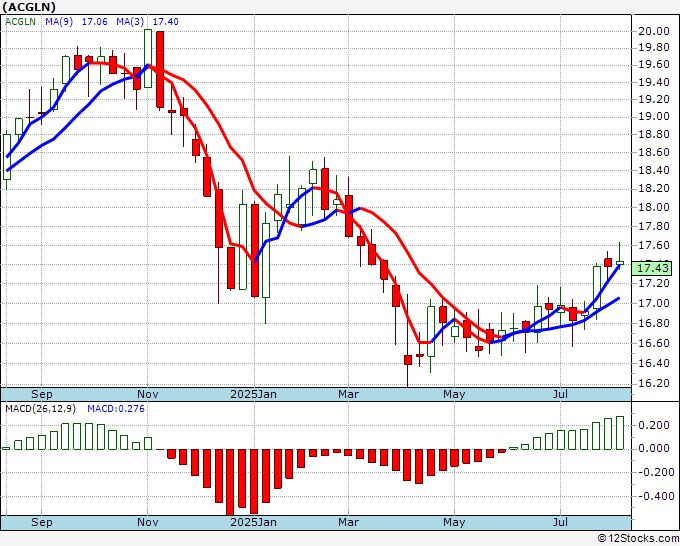Click Mar on the MACD time axis
This screenshot has width=680, height=546.
point(348,522)
